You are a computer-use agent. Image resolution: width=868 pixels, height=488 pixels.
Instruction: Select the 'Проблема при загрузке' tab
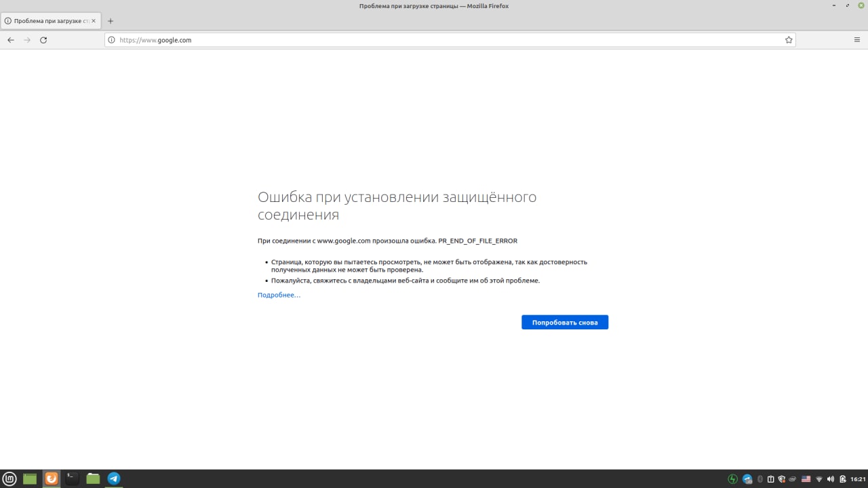click(51, 21)
